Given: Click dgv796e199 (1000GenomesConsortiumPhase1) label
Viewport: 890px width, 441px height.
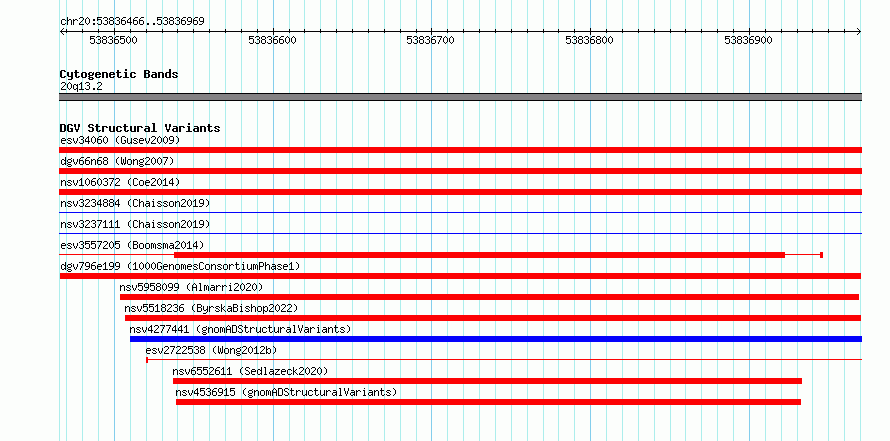Looking at the screenshot, I should click(x=180, y=266).
